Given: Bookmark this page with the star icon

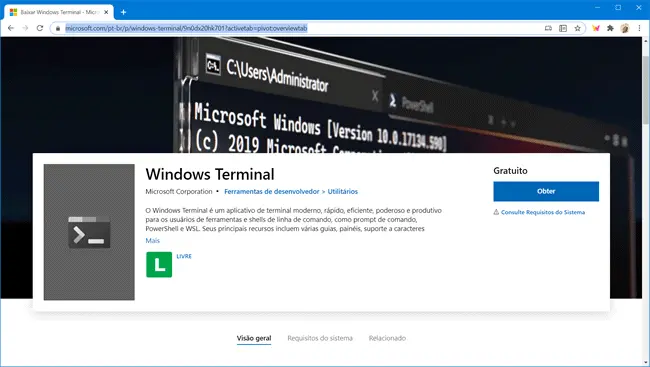Looking at the screenshot, I should click(x=577, y=28).
